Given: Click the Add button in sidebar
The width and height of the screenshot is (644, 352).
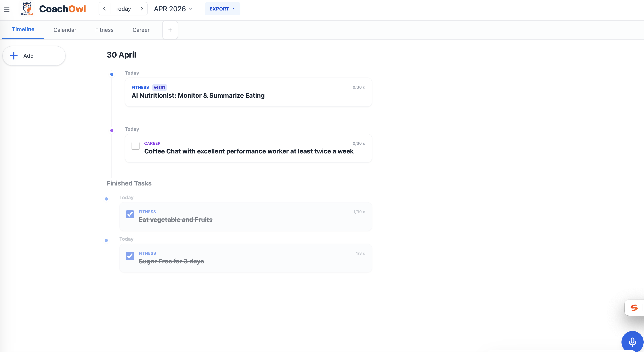Looking at the screenshot, I should pyautogui.click(x=34, y=56).
